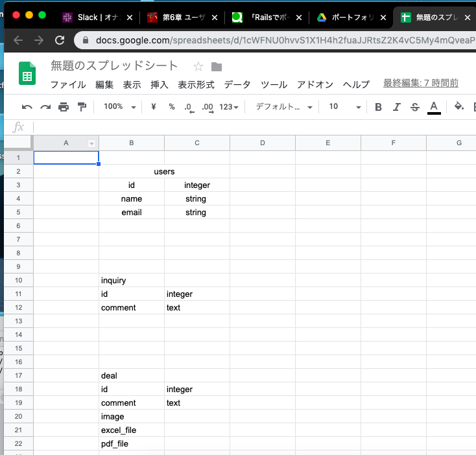Viewport: 476px width, 455px height.
Task: Select the name cell in row 4
Action: click(132, 199)
